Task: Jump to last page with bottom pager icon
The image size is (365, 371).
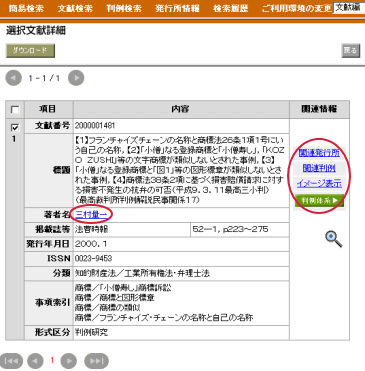Action: [97, 361]
